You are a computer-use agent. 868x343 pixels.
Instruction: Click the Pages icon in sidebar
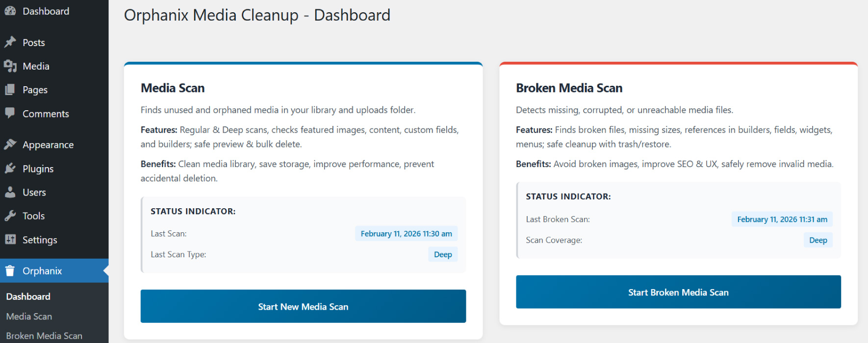(x=10, y=90)
